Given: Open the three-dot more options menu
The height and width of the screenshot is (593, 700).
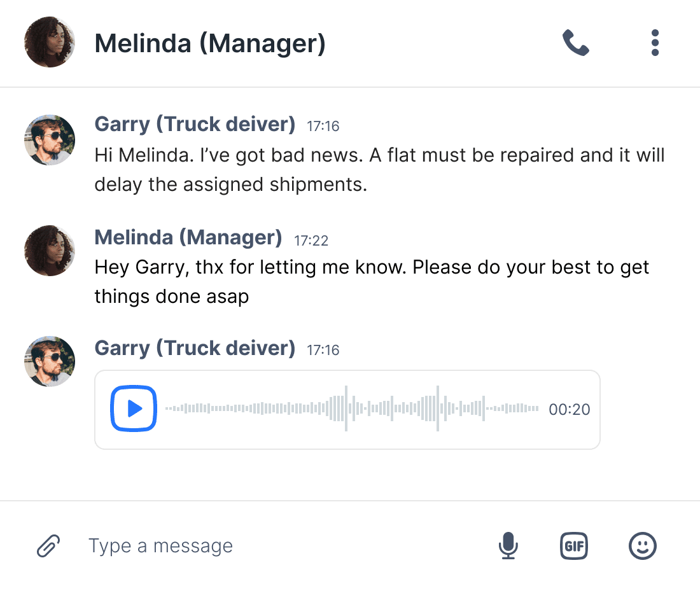Looking at the screenshot, I should tap(655, 43).
